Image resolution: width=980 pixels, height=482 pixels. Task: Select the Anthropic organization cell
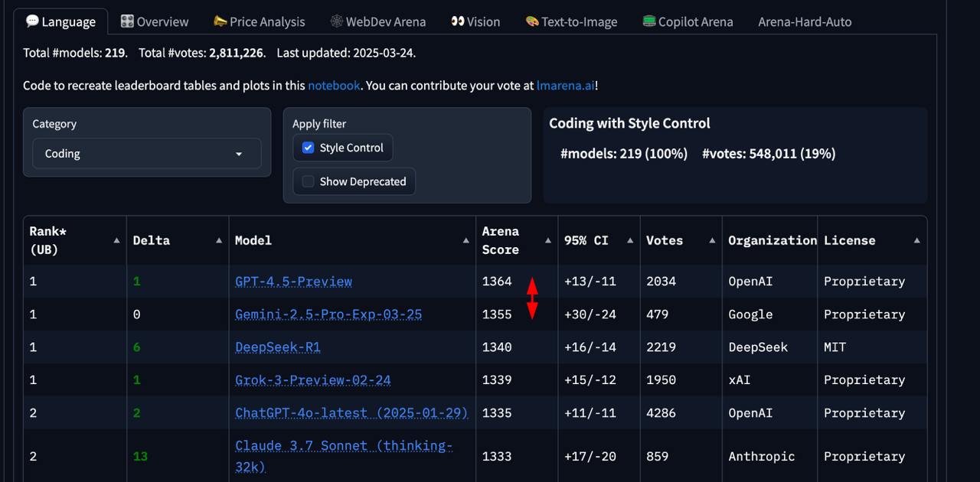(770, 456)
